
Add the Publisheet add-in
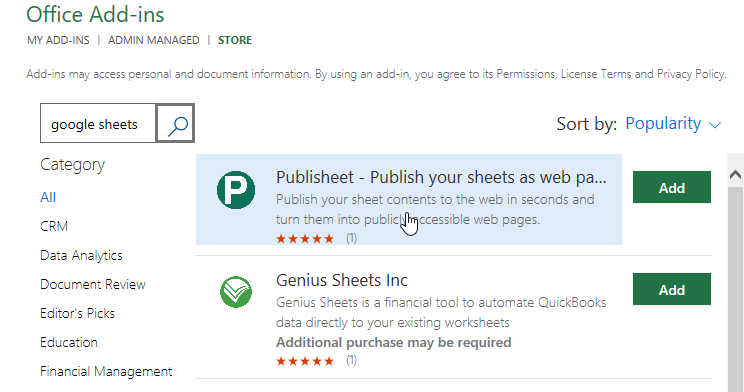672,187
